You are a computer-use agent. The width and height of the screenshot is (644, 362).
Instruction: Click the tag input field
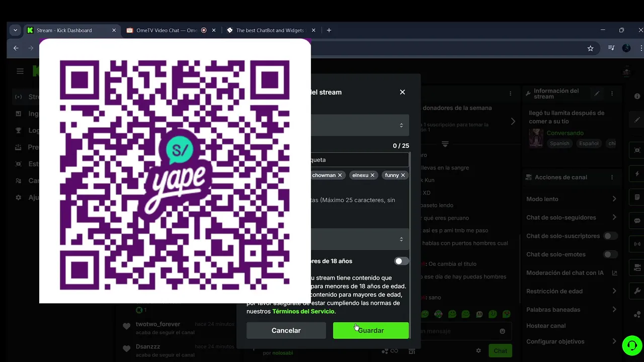click(360, 160)
